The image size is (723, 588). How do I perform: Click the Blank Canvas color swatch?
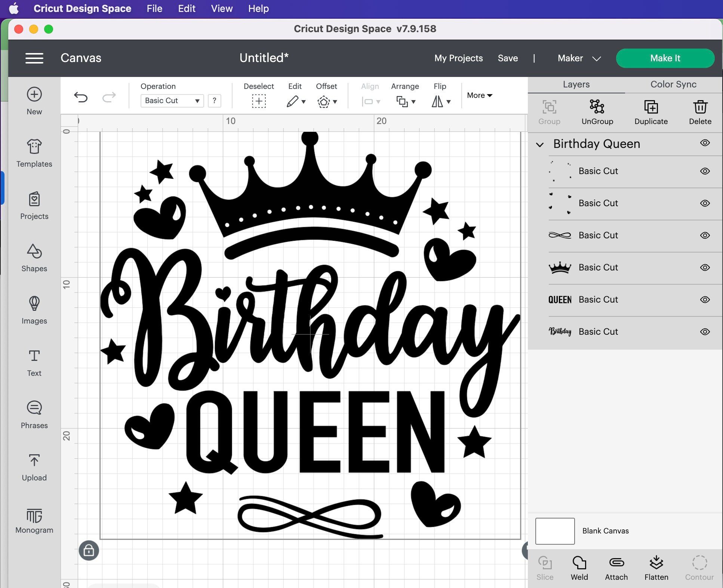555,530
